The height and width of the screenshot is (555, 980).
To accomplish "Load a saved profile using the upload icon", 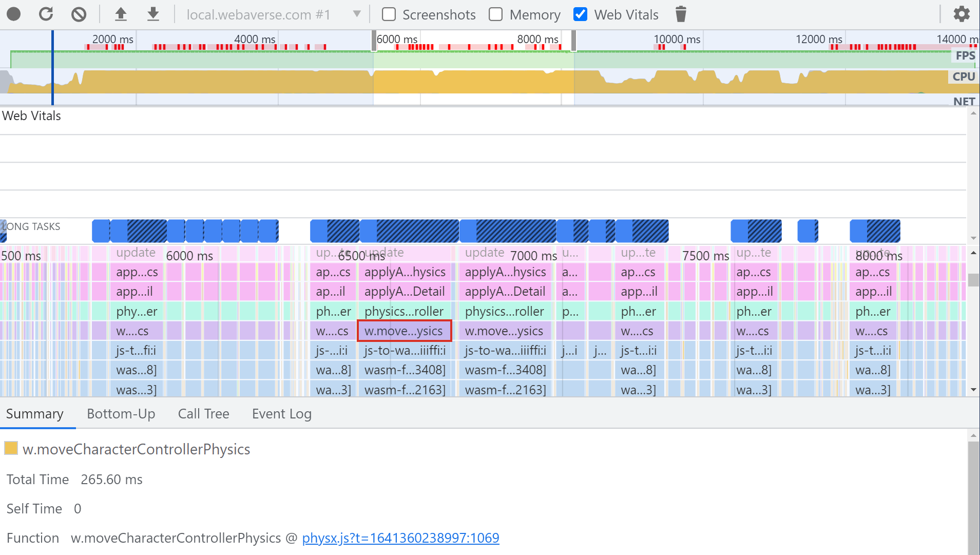I will pos(121,14).
